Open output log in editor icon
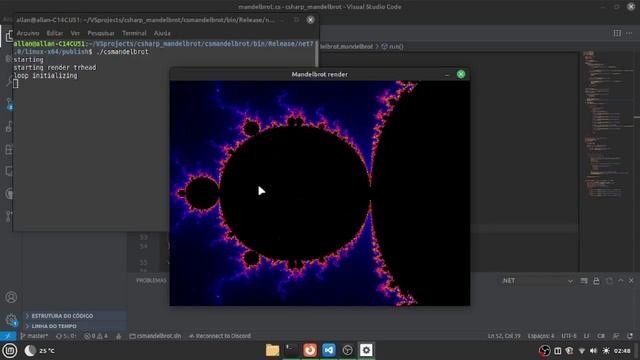The height and width of the screenshot is (360, 640). (x=609, y=281)
